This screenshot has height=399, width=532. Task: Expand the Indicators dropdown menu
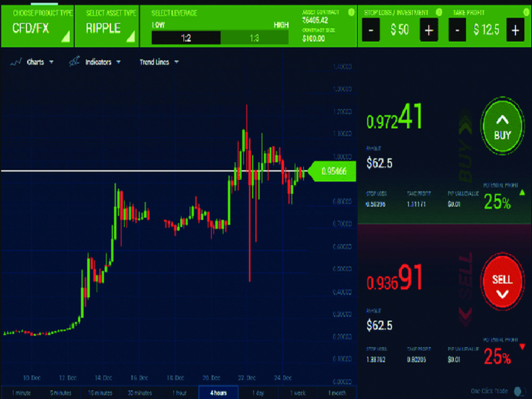point(119,62)
